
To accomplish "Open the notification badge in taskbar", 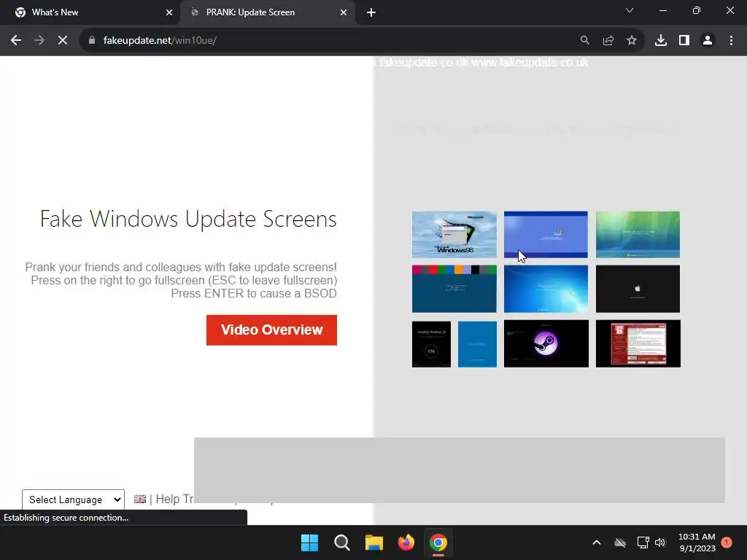I will pyautogui.click(x=727, y=542).
